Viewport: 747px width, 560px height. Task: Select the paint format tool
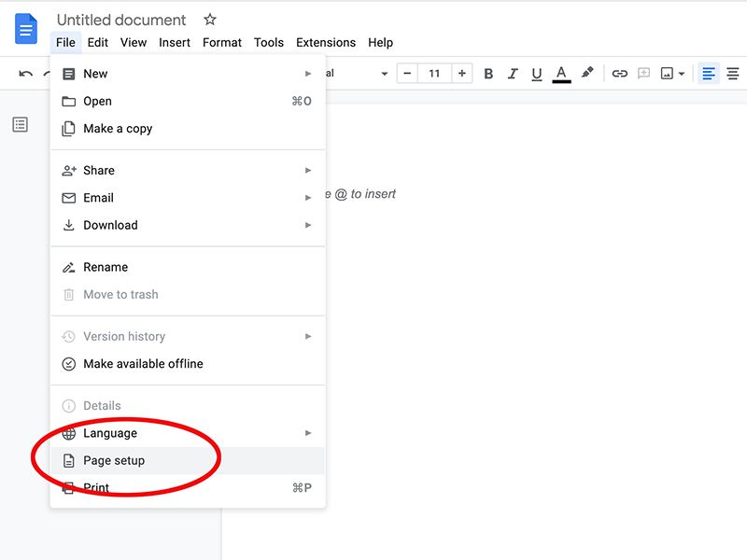coord(587,74)
